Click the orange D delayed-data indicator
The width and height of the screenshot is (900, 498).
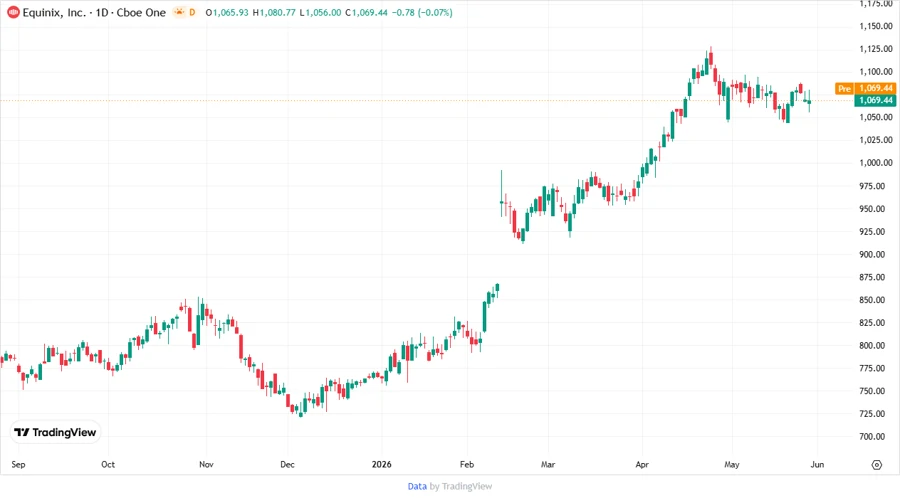[192, 12]
